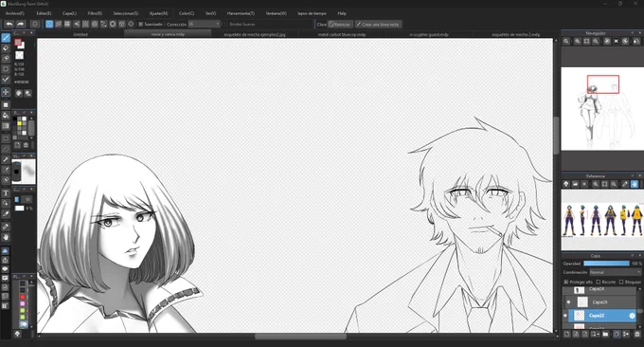Open the Capa menu

[69, 13]
